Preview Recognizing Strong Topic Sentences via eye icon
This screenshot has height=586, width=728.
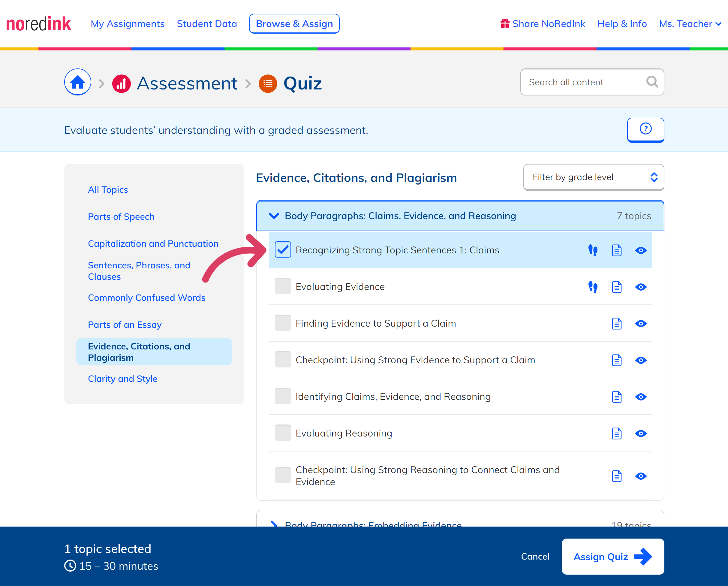[x=641, y=250]
